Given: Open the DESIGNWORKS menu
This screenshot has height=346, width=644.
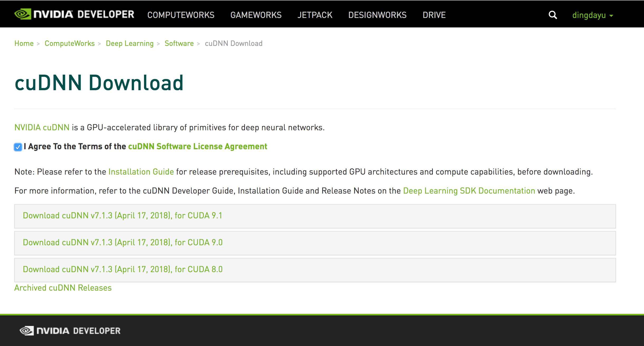Looking at the screenshot, I should [377, 15].
